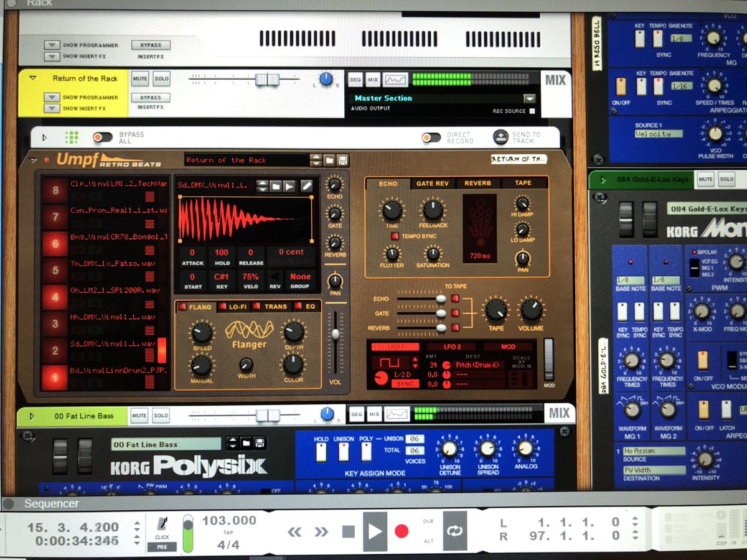This screenshot has height=560, width=747.
Task: Trigger drum pad 6
Action: point(55,244)
